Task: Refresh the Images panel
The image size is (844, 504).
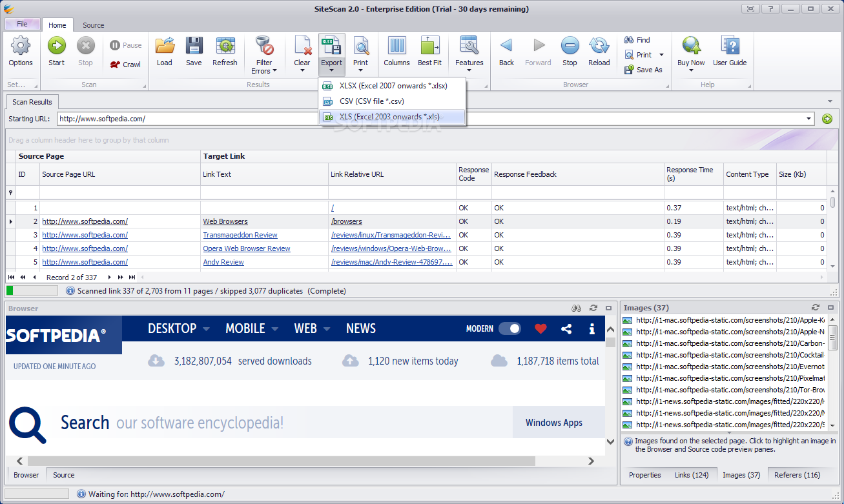Action: click(x=816, y=308)
